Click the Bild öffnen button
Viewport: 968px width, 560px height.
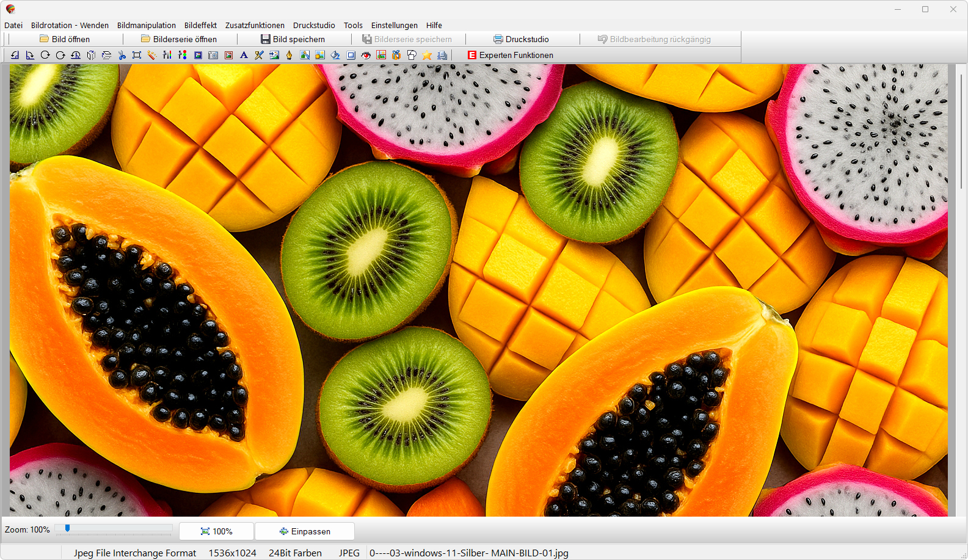(x=65, y=39)
